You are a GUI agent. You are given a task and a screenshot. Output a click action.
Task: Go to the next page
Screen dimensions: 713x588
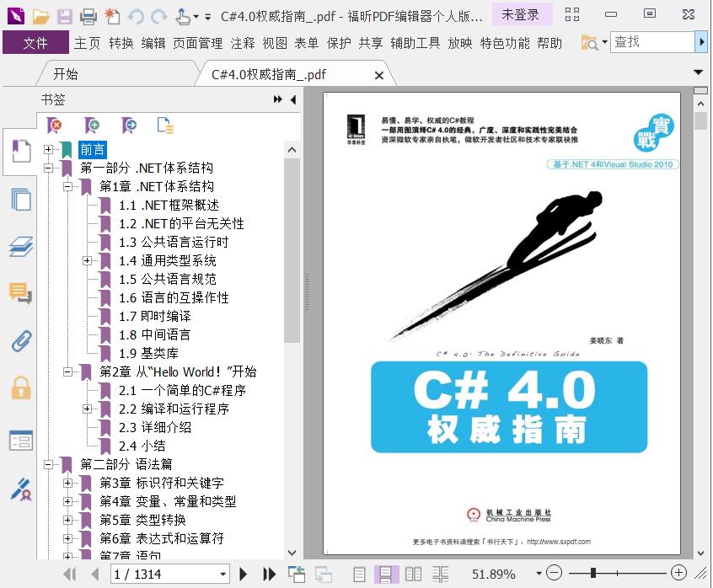[x=244, y=574]
